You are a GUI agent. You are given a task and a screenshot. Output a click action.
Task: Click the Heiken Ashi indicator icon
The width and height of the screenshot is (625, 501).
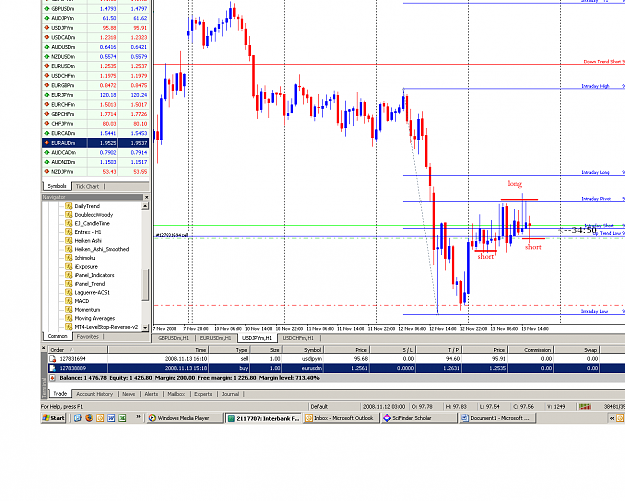coord(69,241)
